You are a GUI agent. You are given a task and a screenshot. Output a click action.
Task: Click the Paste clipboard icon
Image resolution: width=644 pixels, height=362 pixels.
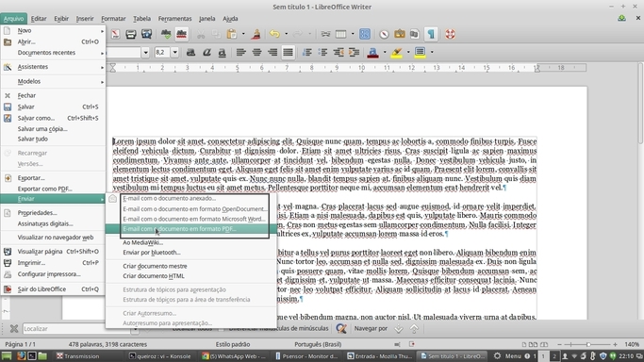[232, 34]
